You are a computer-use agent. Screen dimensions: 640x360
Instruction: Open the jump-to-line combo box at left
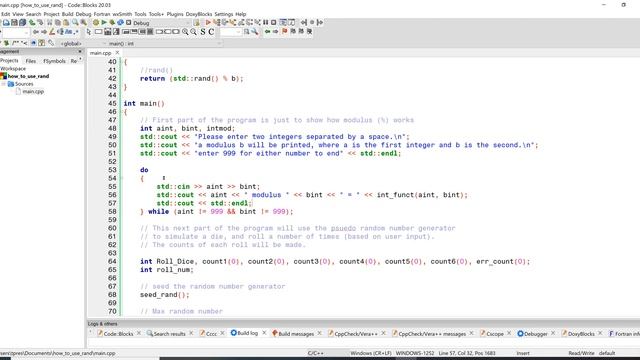point(15,32)
